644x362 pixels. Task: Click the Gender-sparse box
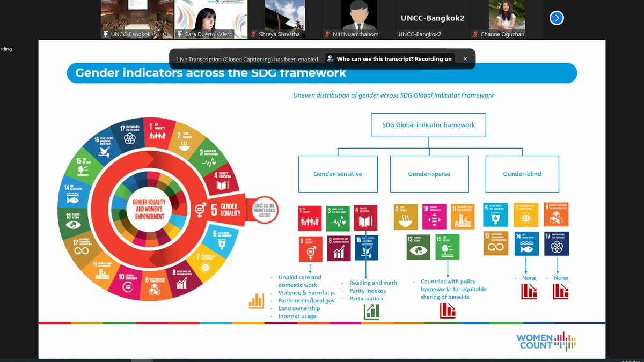coord(429,174)
